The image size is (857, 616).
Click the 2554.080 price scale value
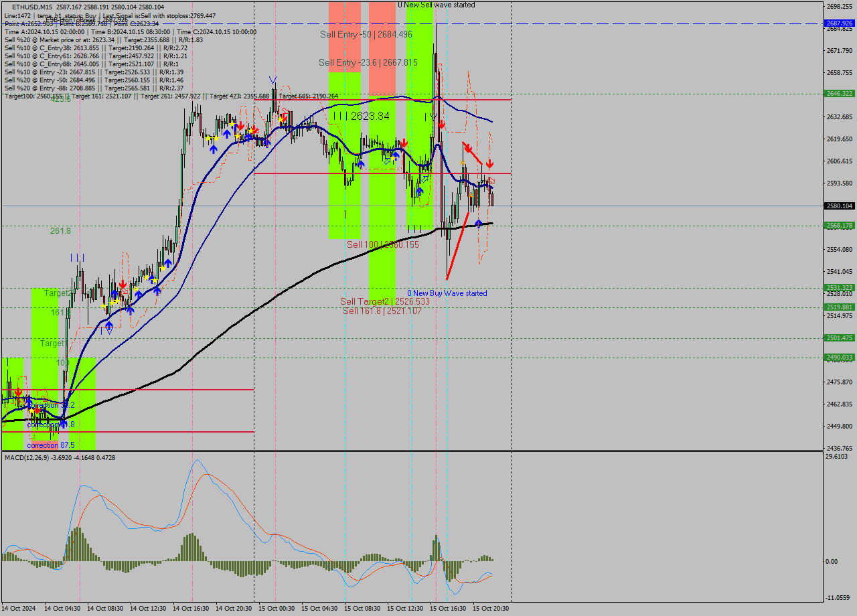tap(839, 249)
